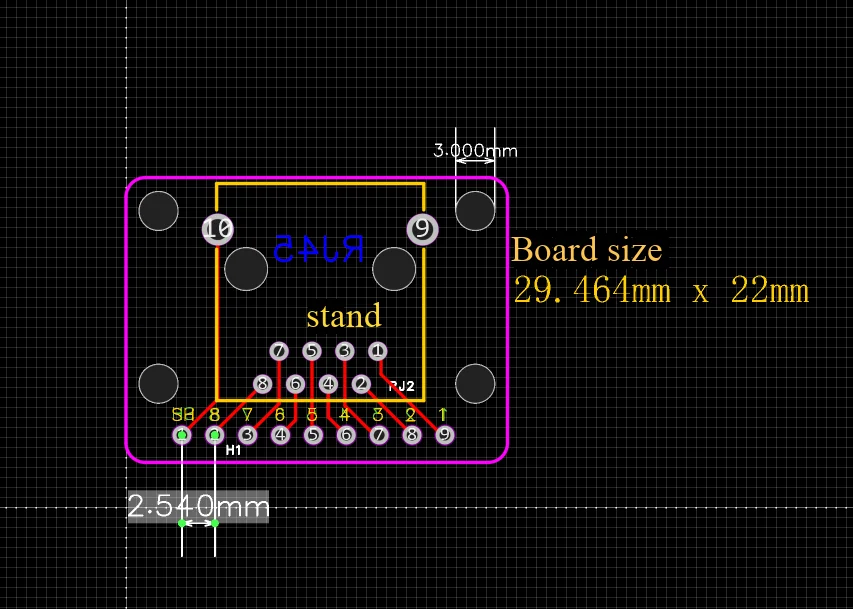
Task: Select the yellow-green silkscreen "1" above H1 pad 9
Action: [x=443, y=415]
